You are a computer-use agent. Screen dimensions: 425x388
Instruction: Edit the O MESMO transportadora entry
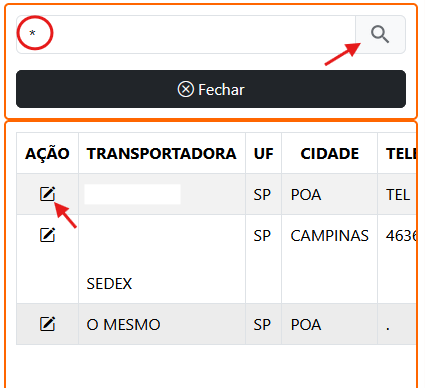[48, 324]
